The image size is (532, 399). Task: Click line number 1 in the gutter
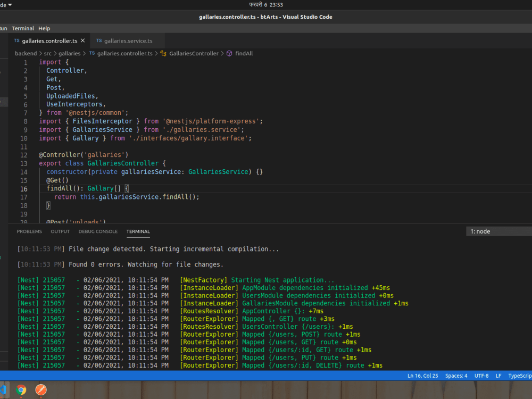[26, 62]
